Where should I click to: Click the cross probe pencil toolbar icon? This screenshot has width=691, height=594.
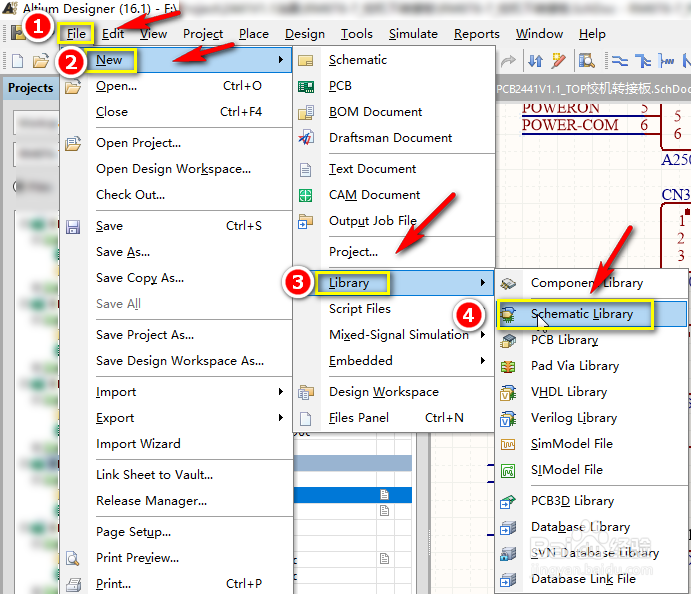coord(558,61)
